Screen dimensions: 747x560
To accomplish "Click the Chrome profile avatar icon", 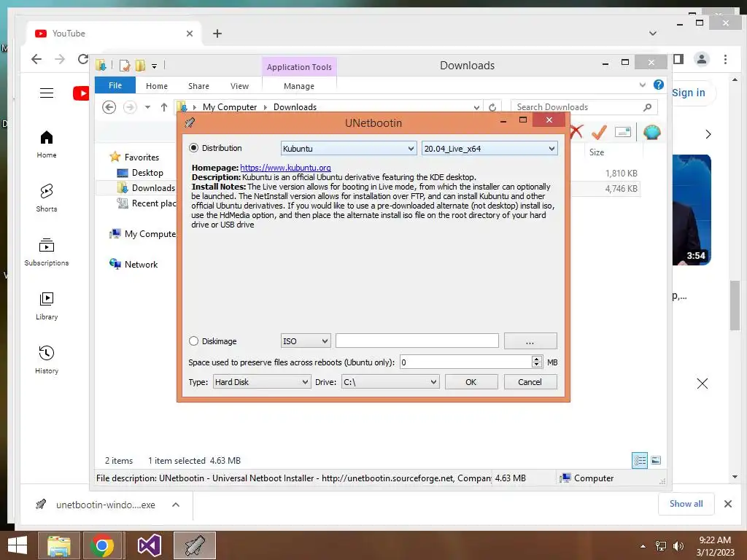I will pos(701,59).
